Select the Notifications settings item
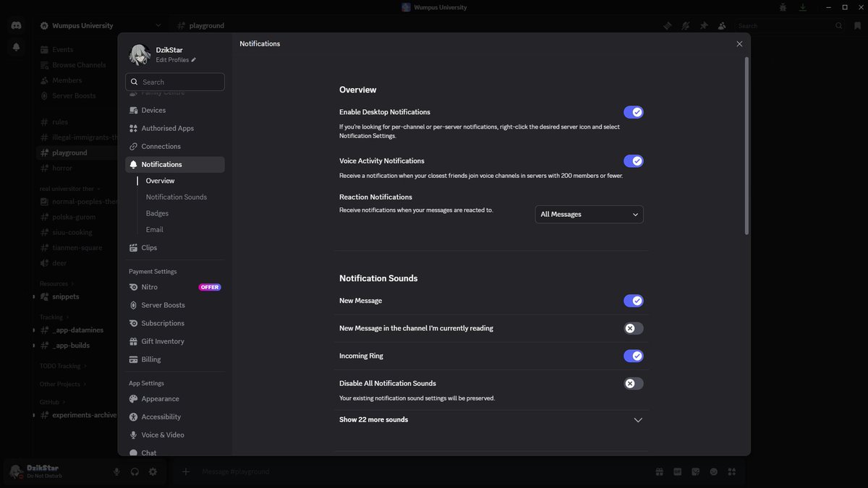This screenshot has width=868, height=488. point(174,164)
